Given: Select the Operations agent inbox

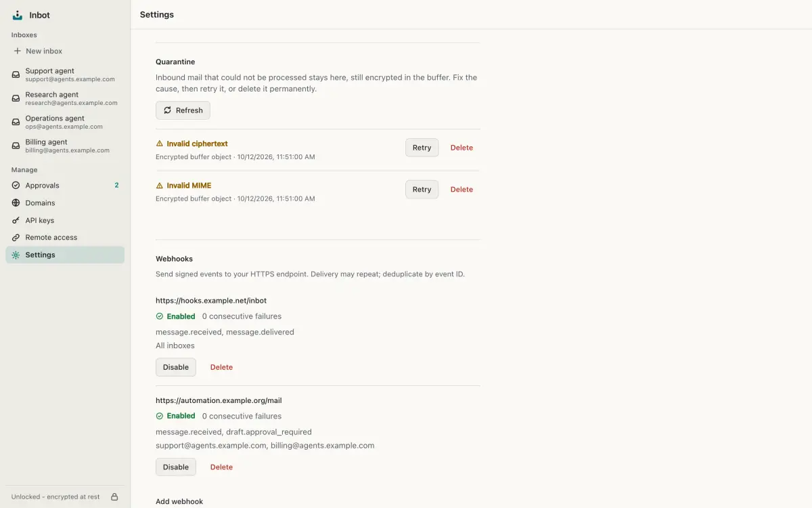Looking at the screenshot, I should [x=65, y=122].
